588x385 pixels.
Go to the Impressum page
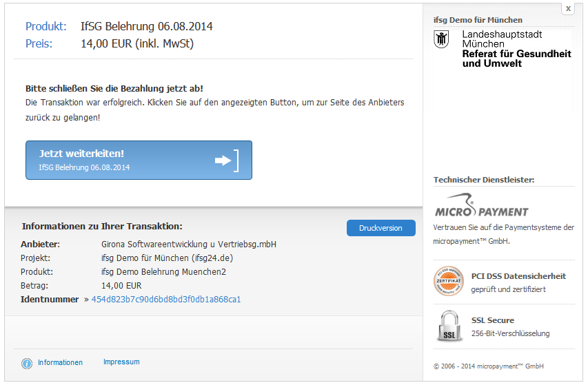click(x=121, y=362)
